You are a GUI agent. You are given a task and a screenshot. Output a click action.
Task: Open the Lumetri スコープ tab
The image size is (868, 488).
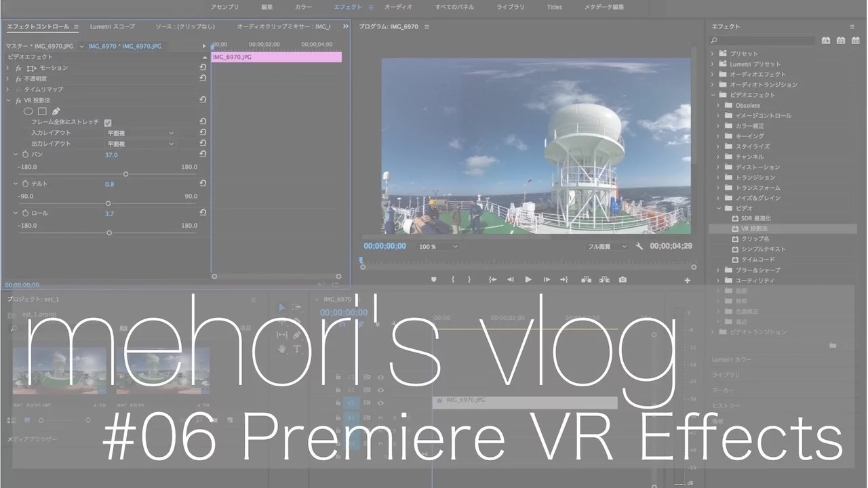coord(113,26)
